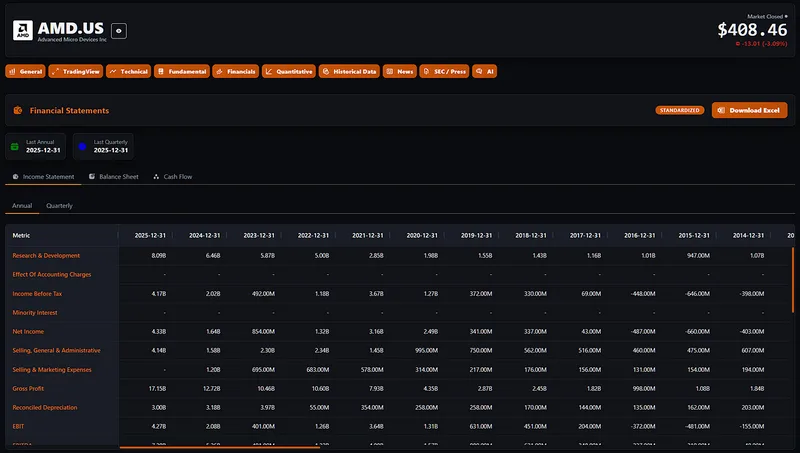The image size is (800, 453).
Task: Open the General tab
Action: point(26,71)
